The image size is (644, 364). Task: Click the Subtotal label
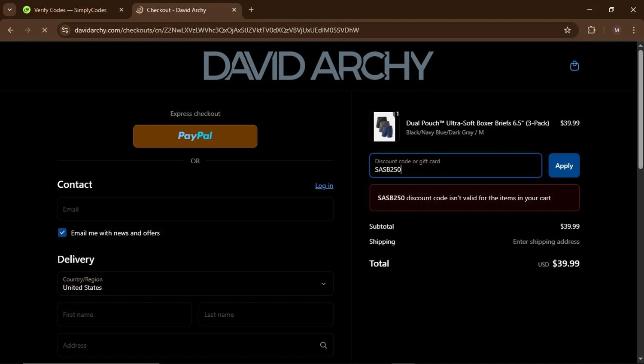(381, 226)
